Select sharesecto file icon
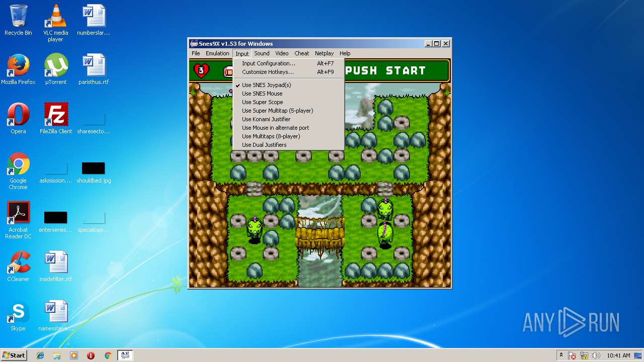 point(94,122)
